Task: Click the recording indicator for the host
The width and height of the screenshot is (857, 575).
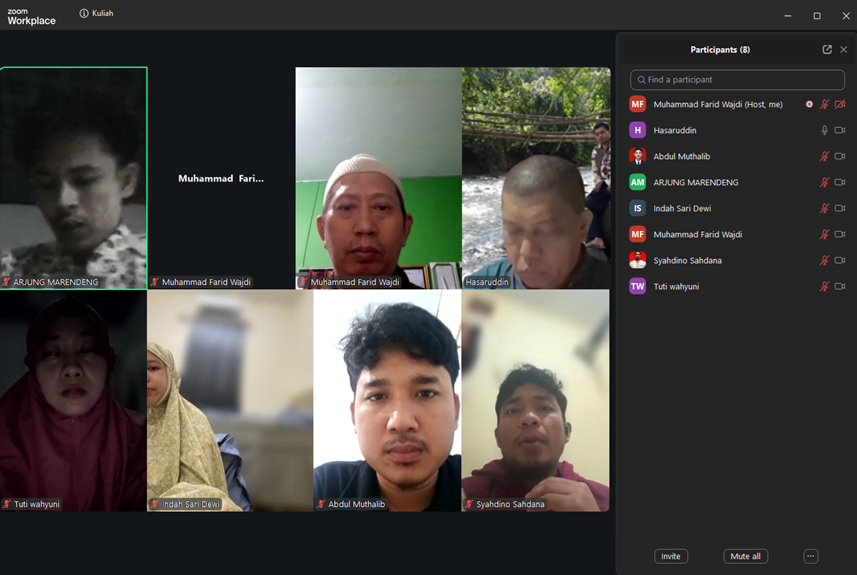Action: [x=809, y=104]
